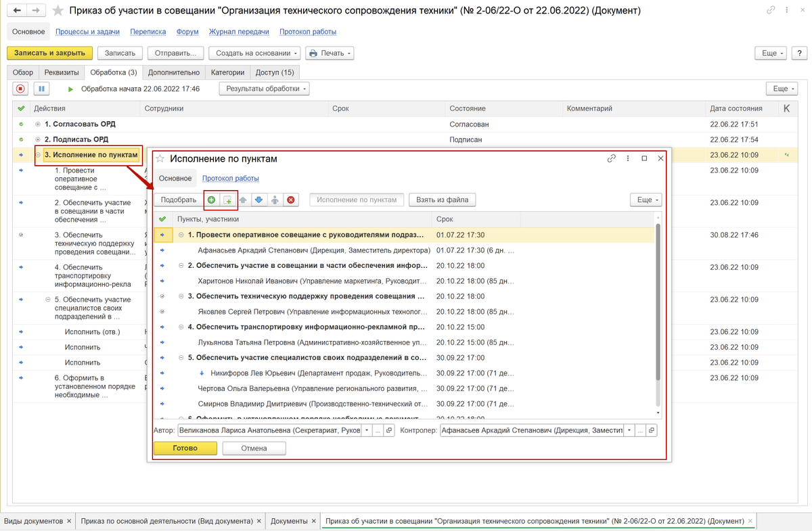Copy link icon in dialog title bar
812x531 pixels.
click(x=612, y=158)
